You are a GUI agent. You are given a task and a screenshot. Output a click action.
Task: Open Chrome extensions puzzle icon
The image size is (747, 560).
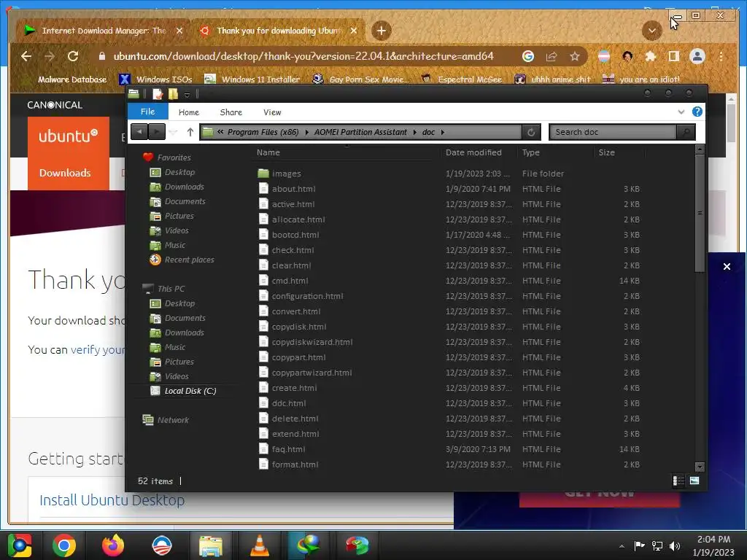click(650, 56)
